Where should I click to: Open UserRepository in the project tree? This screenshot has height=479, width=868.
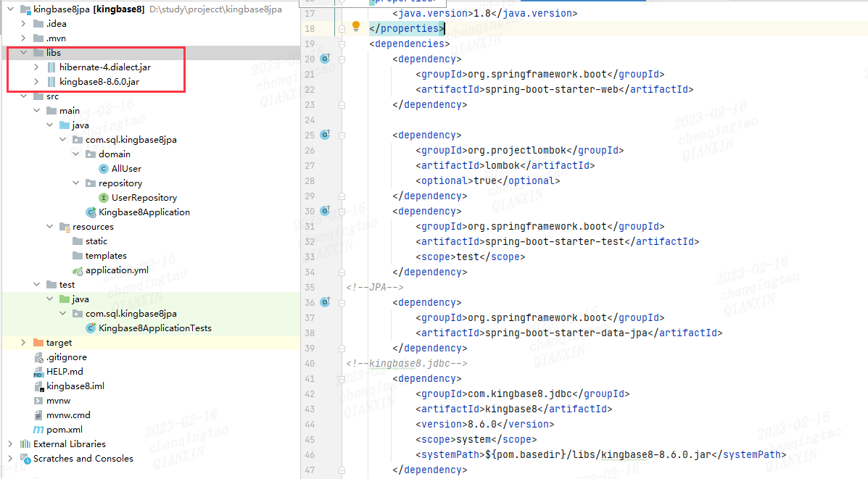144,197
